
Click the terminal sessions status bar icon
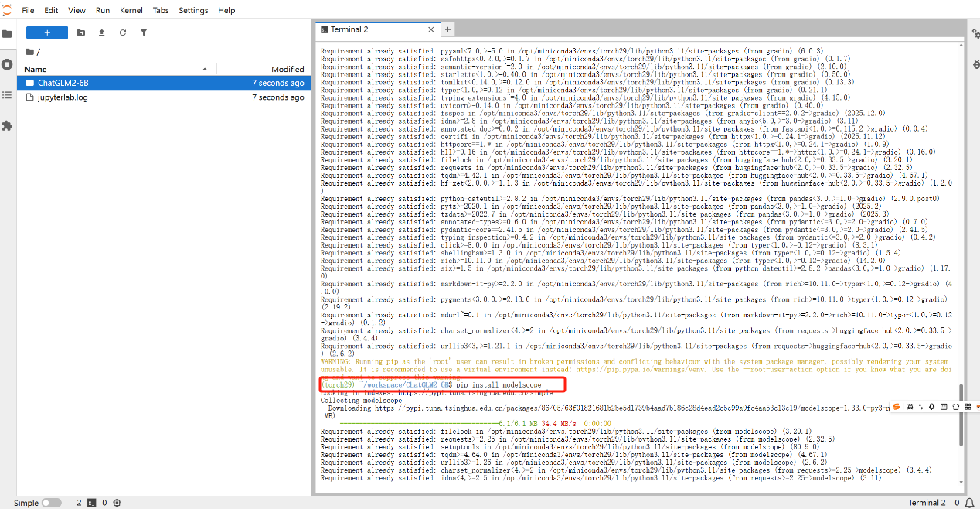(91, 503)
